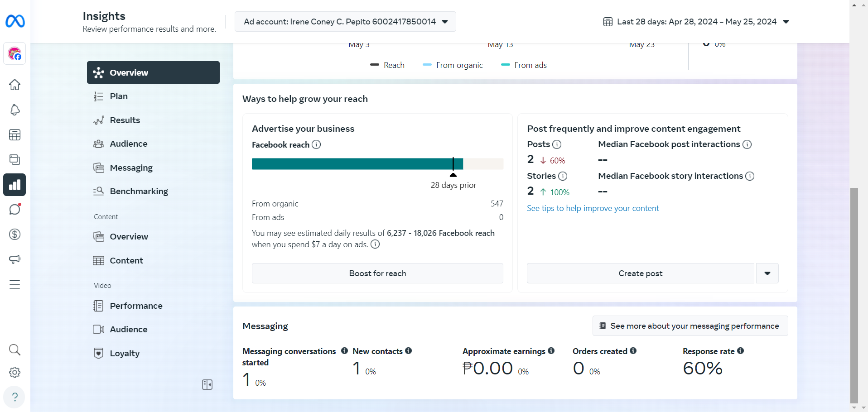This screenshot has height=412, width=868.
Task: Select Messaging in the Insights menu
Action: pos(131,168)
